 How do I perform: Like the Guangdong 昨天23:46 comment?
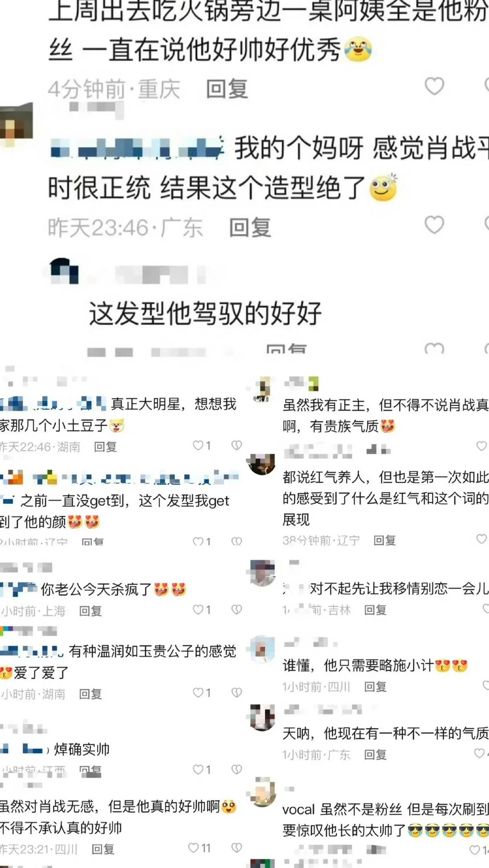[x=434, y=224]
